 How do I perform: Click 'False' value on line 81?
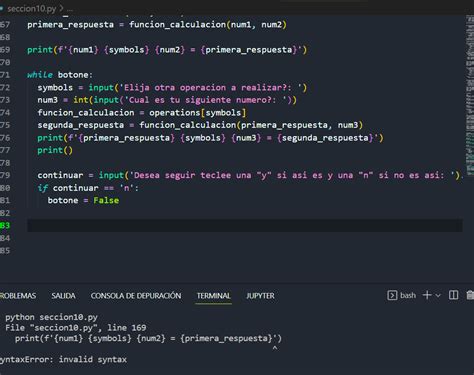[x=106, y=200]
